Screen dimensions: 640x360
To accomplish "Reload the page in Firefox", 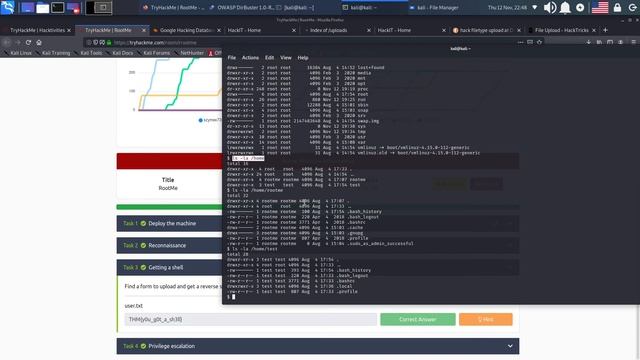I will coord(28,42).
